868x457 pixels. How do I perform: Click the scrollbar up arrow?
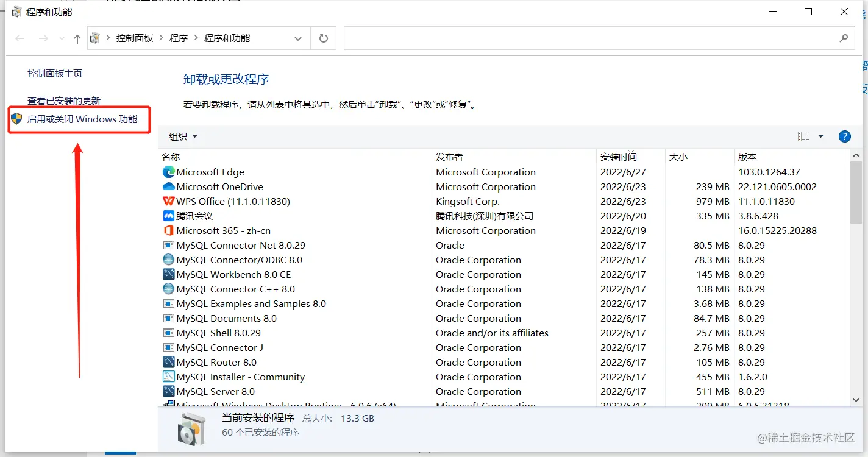856,157
